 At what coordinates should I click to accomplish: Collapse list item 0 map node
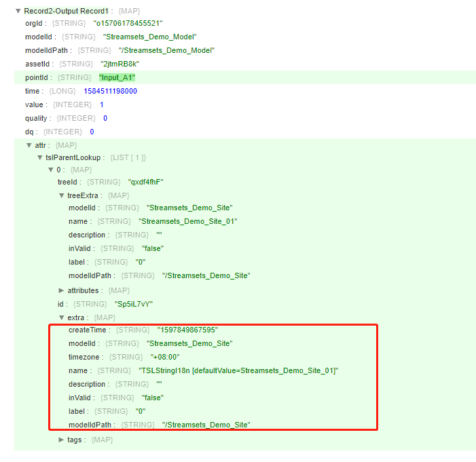pos(50,170)
